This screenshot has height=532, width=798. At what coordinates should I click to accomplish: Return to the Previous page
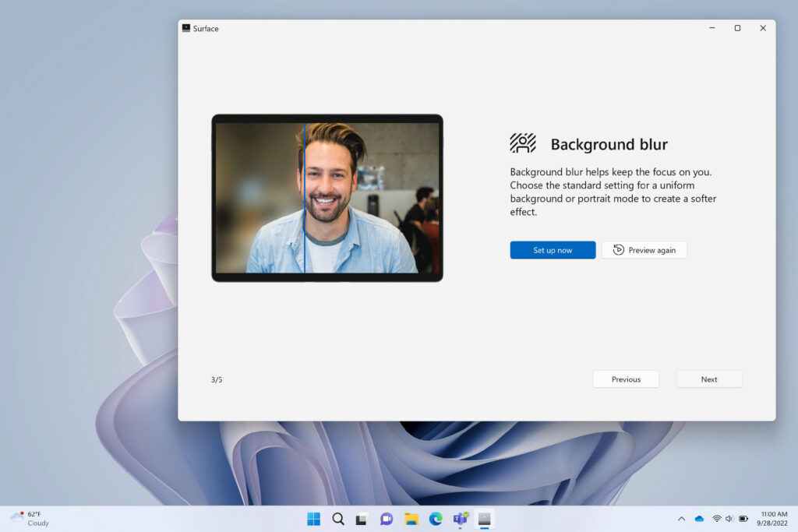pyautogui.click(x=626, y=379)
